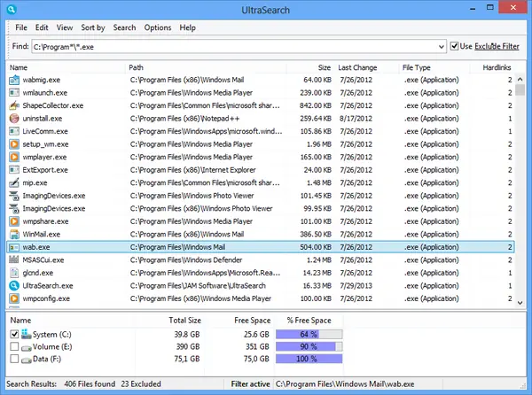Click the Notepad++ uninstall.exe icon
Screen dimensions: 532x395
click(x=14, y=118)
